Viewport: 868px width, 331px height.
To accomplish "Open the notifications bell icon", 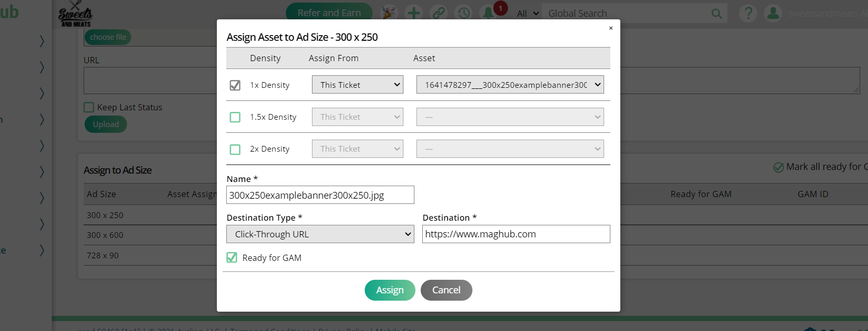I will pos(489,13).
